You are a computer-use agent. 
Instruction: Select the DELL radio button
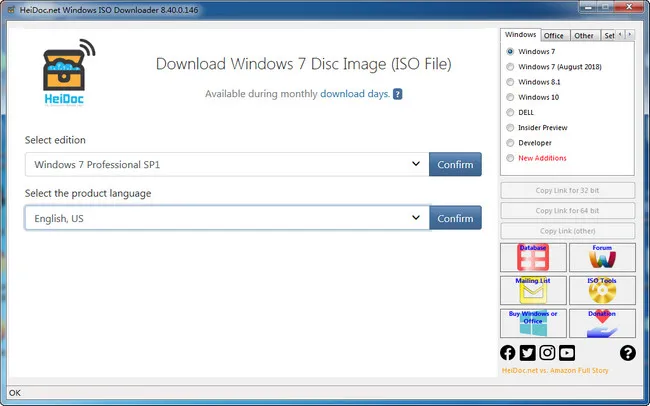click(x=510, y=112)
